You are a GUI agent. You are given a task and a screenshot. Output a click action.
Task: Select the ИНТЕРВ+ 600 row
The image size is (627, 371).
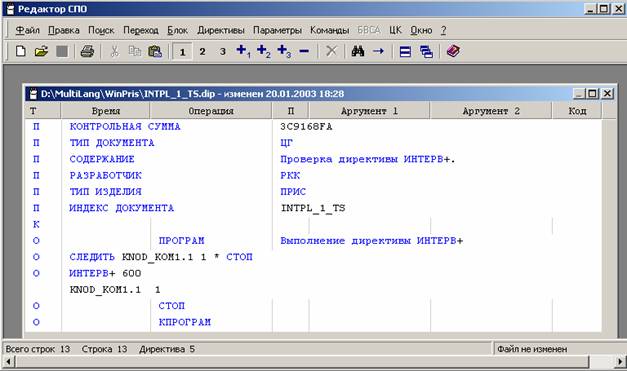pyautogui.click(x=313, y=273)
